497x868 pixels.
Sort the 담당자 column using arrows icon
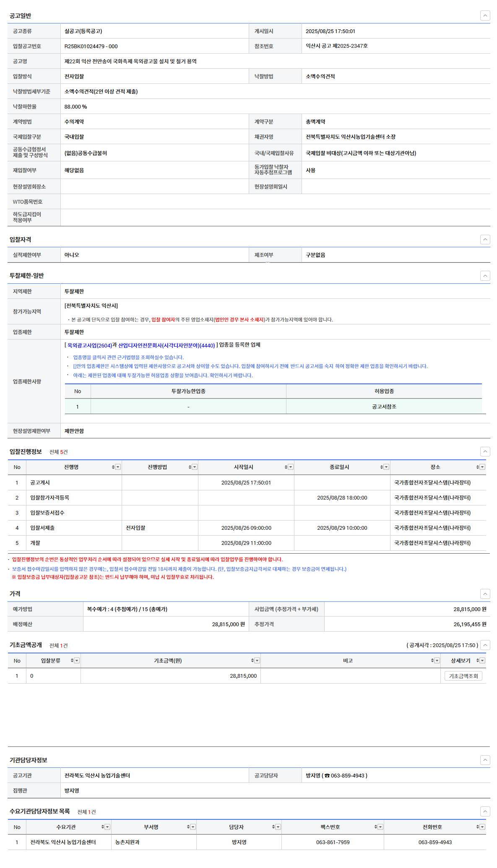click(x=273, y=827)
